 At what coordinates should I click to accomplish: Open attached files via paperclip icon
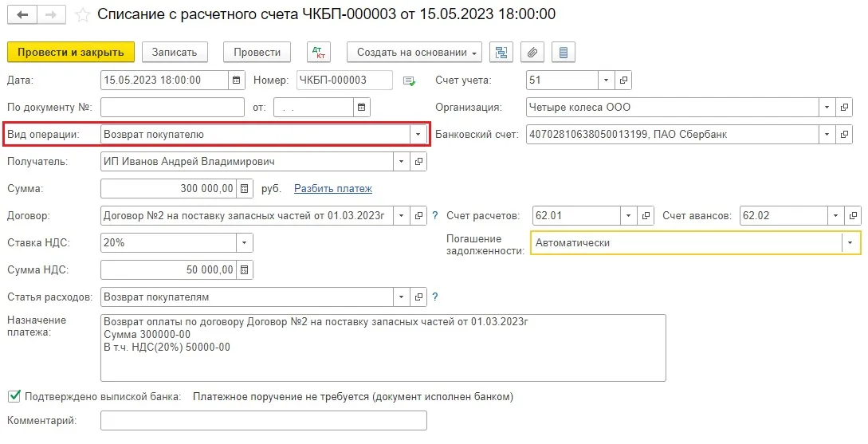pyautogui.click(x=532, y=53)
